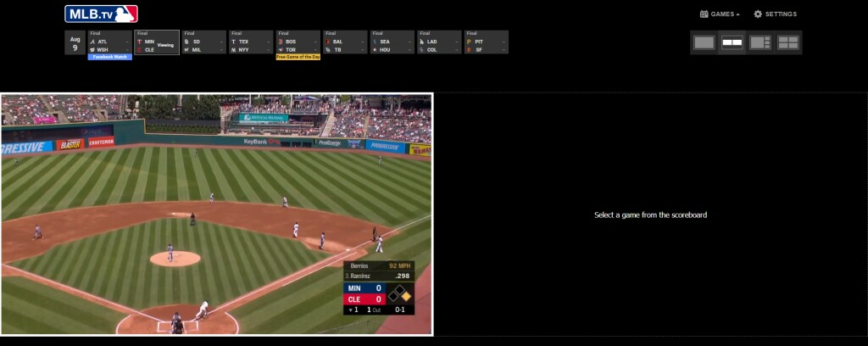This screenshot has width=868, height=346.
Task: Open the LAD vs COL game
Action: point(439,42)
